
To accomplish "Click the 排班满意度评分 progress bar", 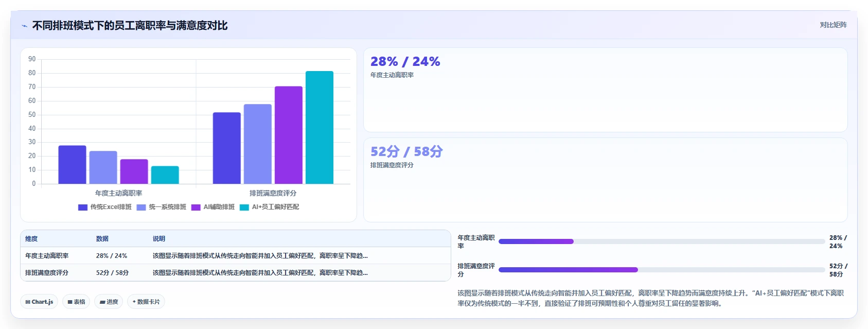I will click(x=662, y=270).
